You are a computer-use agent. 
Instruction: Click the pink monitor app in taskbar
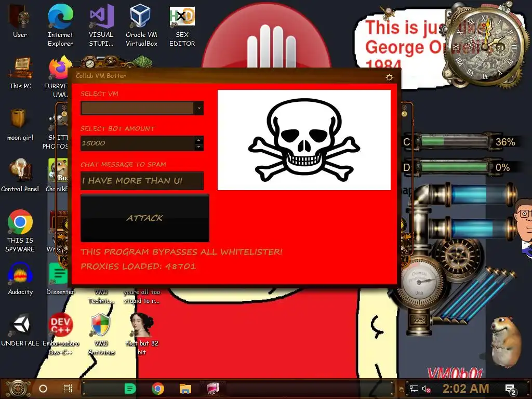tap(213, 389)
